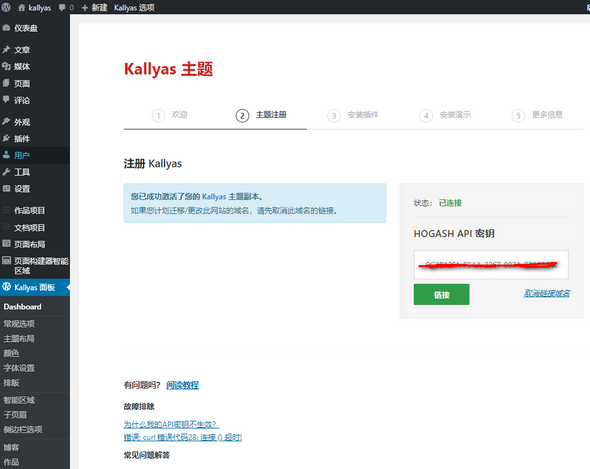Click the 页面 pages icon
The image size is (590, 469).
pyautogui.click(x=6, y=83)
